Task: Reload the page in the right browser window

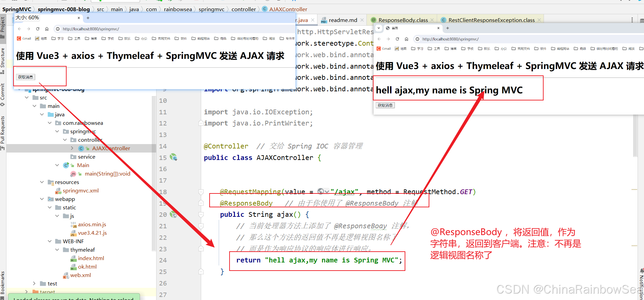Action: click(x=397, y=39)
